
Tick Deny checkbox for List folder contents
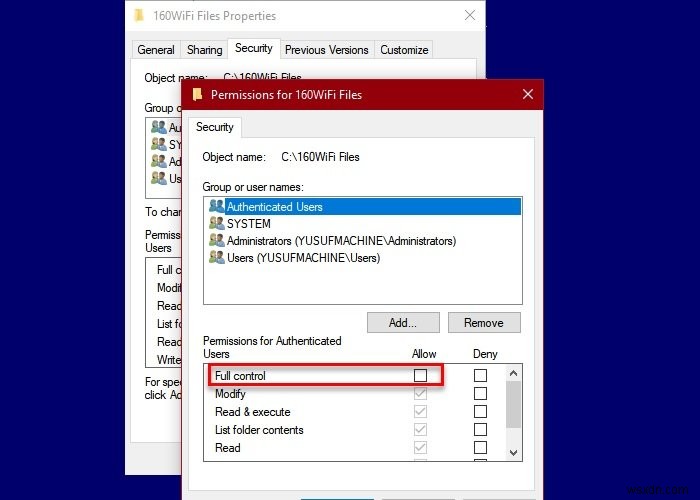pyautogui.click(x=480, y=429)
